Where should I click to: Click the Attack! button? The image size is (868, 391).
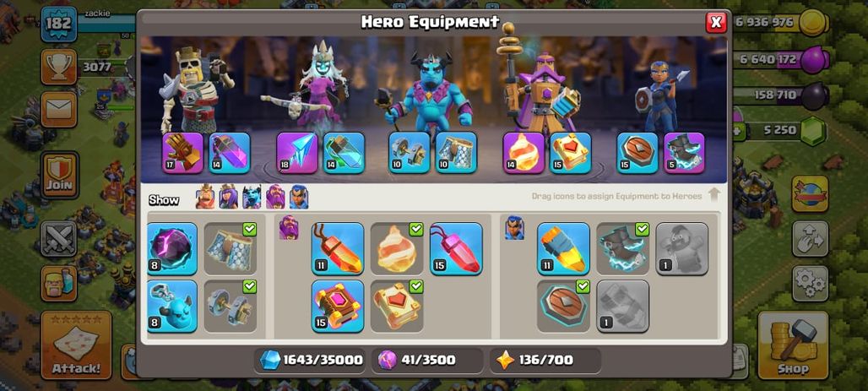pos(76,345)
